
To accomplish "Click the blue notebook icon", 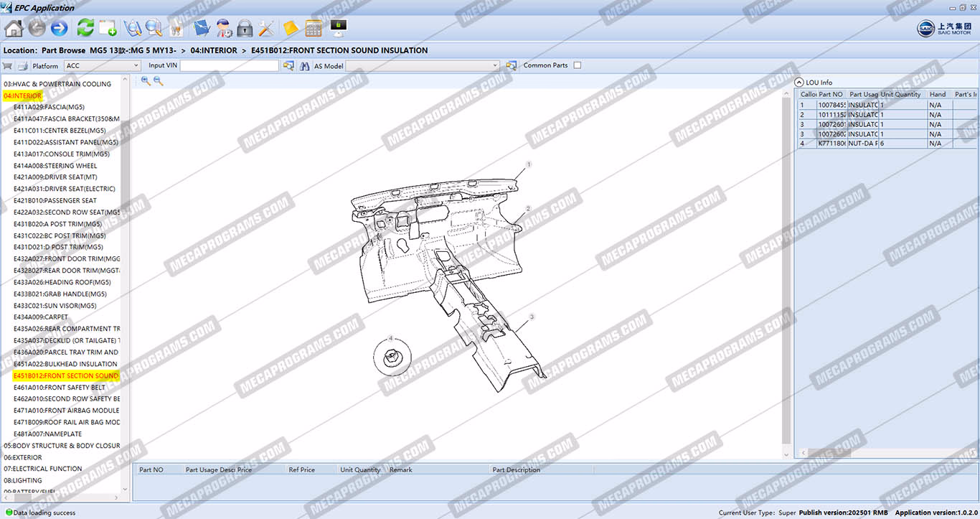I will 202,28.
